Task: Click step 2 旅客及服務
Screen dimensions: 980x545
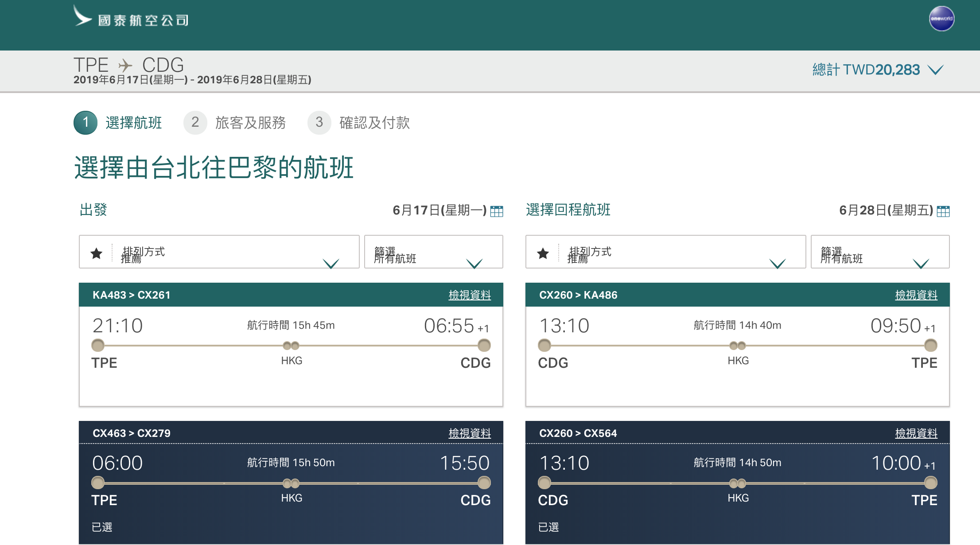Action: point(235,123)
